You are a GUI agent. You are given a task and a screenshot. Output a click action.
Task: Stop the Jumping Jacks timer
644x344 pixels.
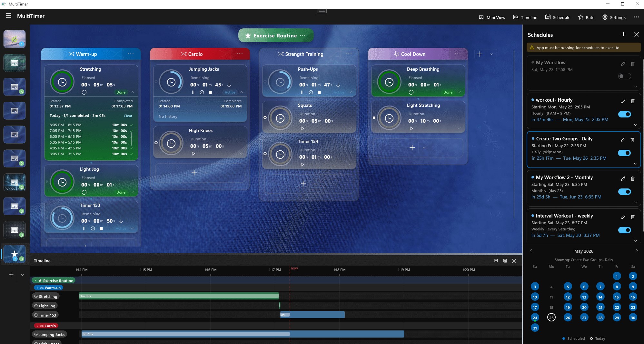pyautogui.click(x=210, y=92)
